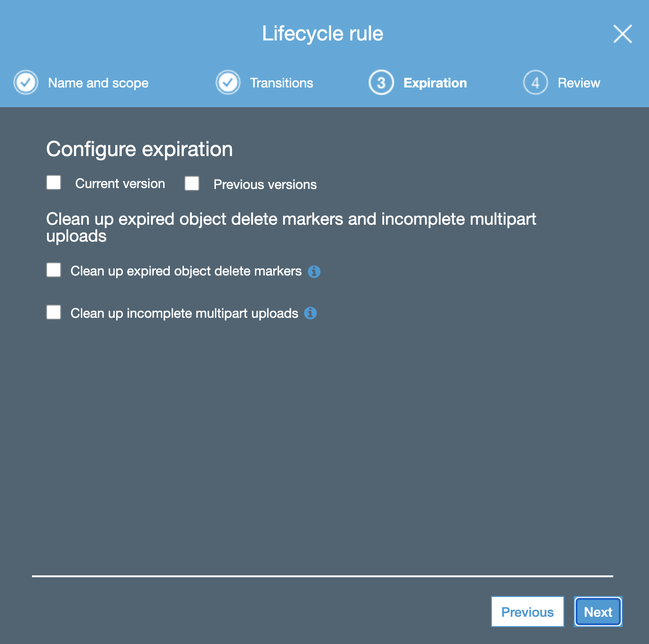649x644 pixels.
Task: Click the Clean up incomplete multipart uploads label
Action: tap(184, 314)
